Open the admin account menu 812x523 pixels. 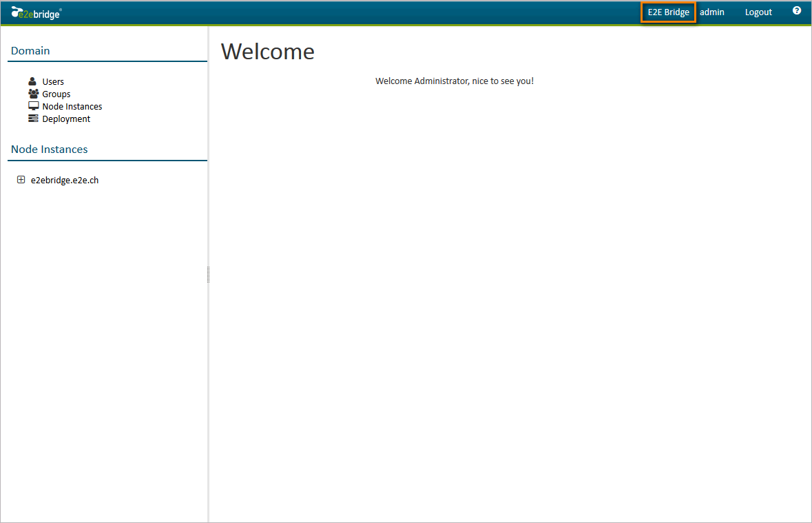(x=712, y=12)
